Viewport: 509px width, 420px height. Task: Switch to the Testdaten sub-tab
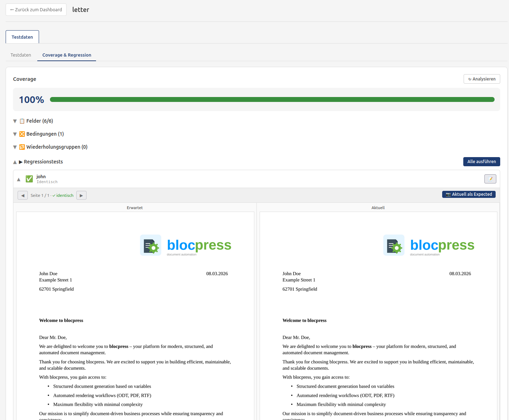point(20,55)
